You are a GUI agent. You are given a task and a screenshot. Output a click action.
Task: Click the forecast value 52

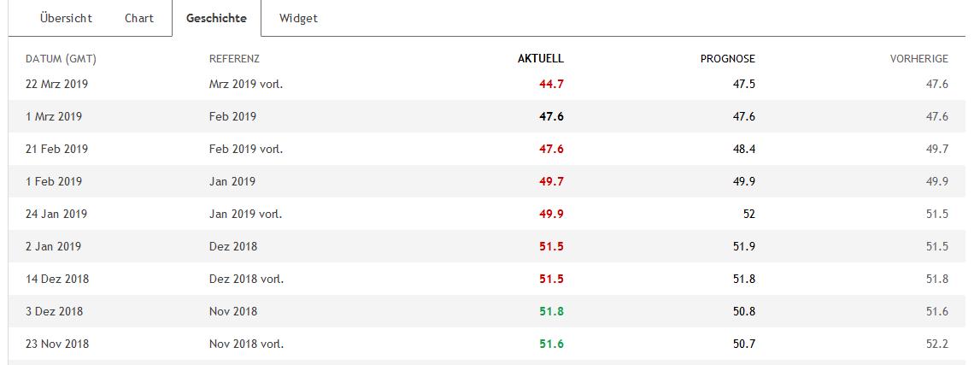pyautogui.click(x=748, y=214)
